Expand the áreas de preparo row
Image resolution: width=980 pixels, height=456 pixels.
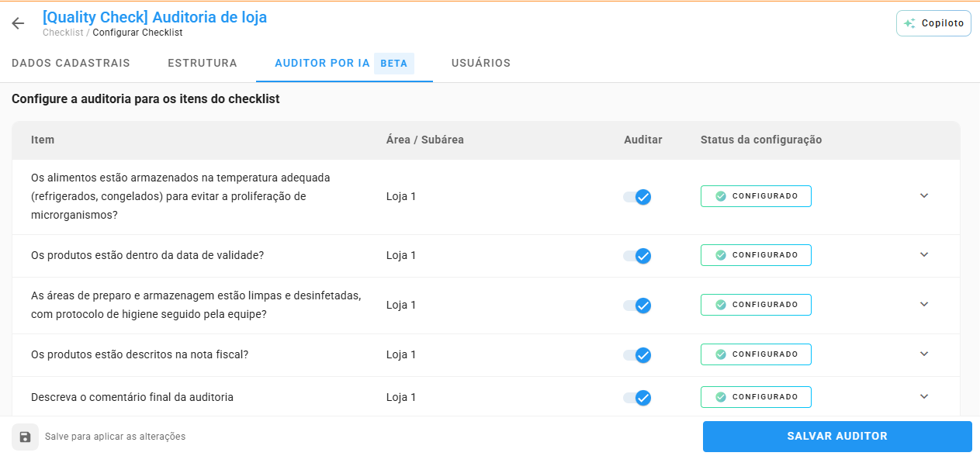click(924, 304)
